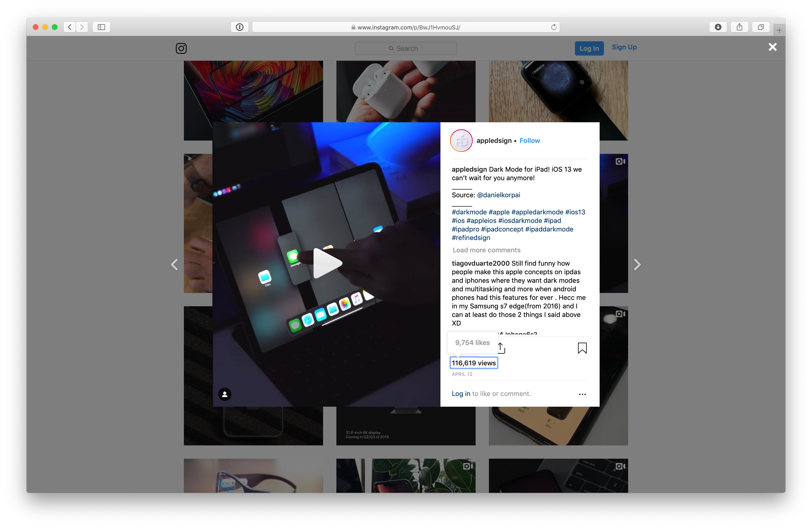812x528 pixels.
Task: Open the #darkmode hashtag
Action: (469, 212)
